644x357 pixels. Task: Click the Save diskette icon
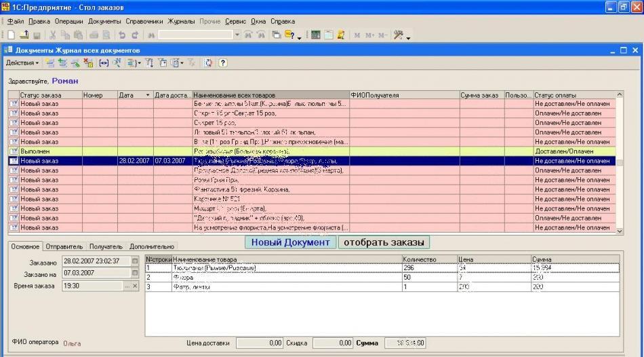pos(36,35)
